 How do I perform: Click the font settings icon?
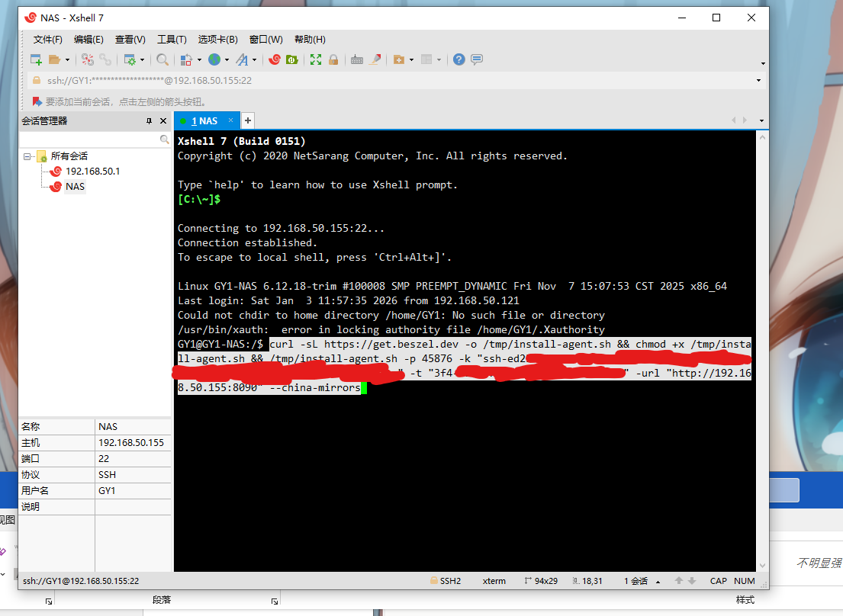[241, 59]
